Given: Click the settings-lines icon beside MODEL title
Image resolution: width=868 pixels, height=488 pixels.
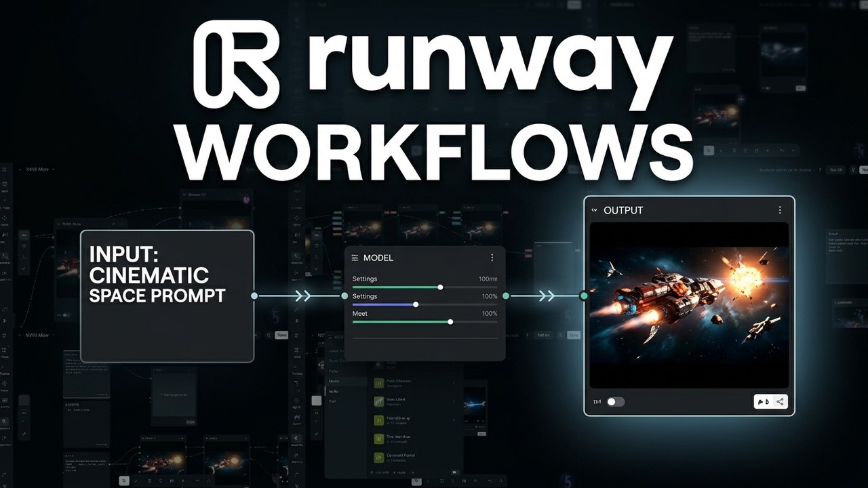Looking at the screenshot, I should click(355, 258).
